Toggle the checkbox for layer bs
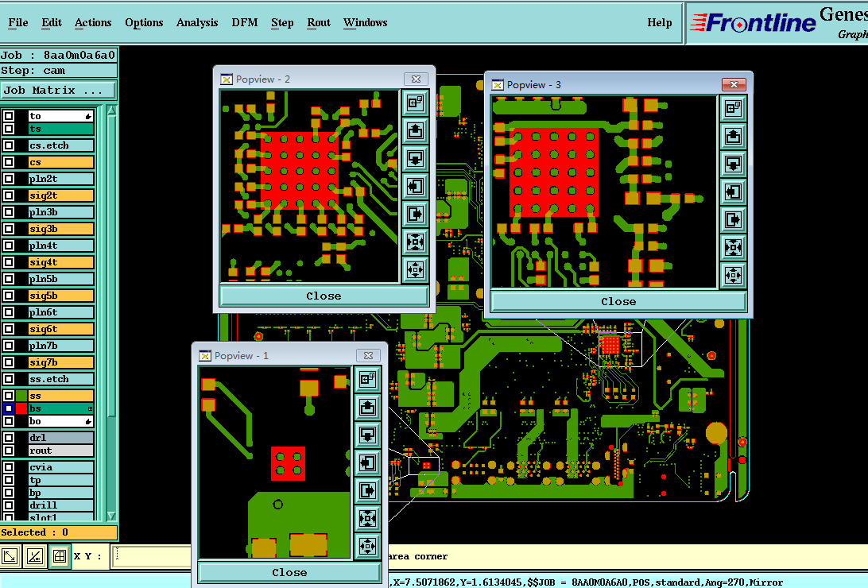 point(8,408)
